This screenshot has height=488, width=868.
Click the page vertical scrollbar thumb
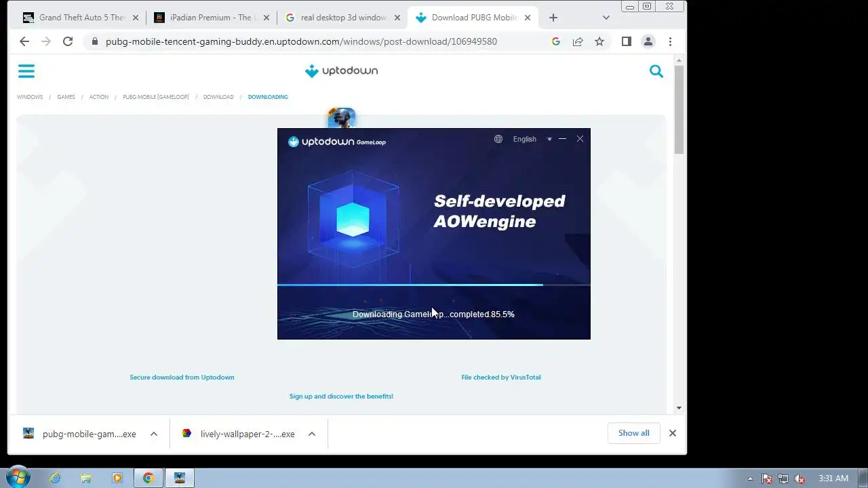(x=679, y=110)
